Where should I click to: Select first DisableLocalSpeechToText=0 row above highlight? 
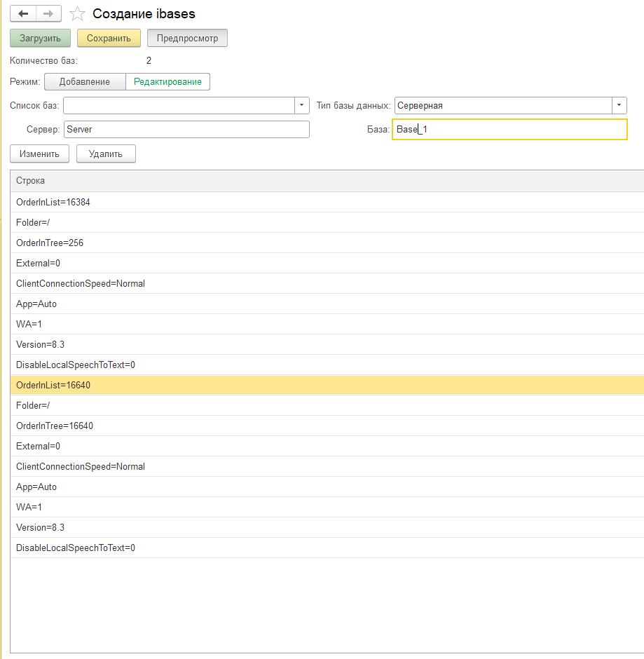coord(327,365)
